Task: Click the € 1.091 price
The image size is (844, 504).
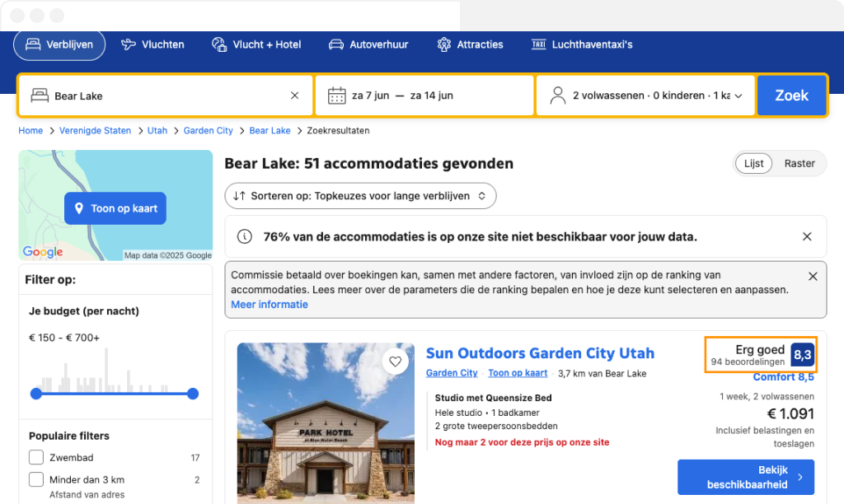Action: click(790, 413)
